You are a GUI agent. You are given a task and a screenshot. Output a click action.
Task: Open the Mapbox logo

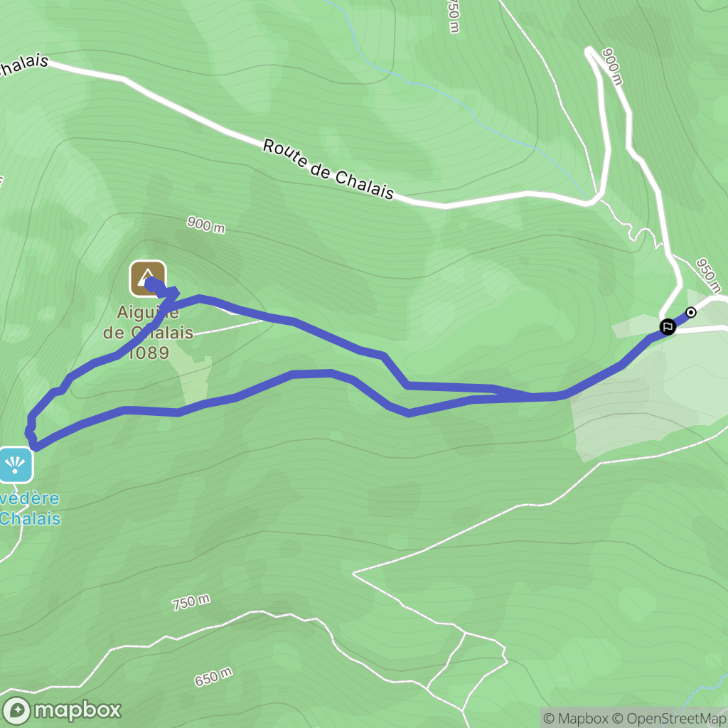click(62, 710)
